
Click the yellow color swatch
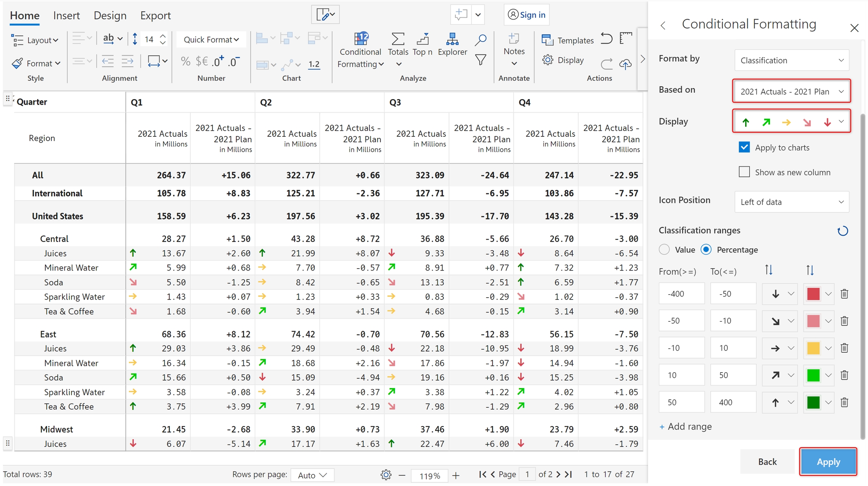coord(813,348)
